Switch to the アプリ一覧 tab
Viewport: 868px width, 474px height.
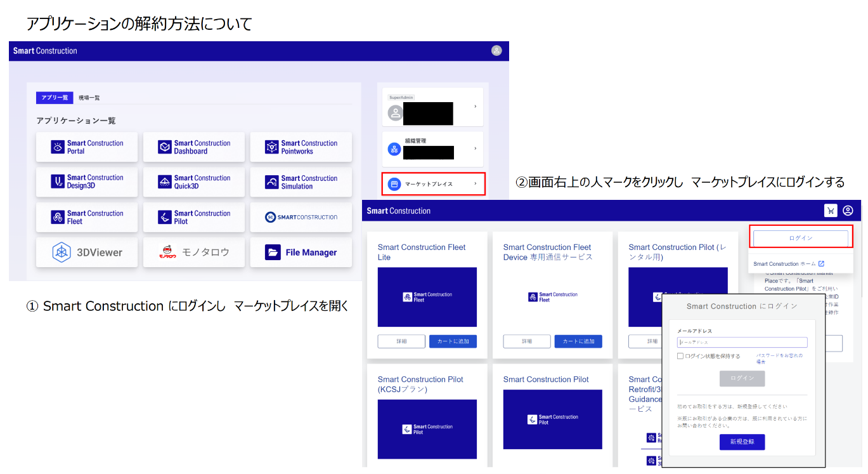pos(55,98)
